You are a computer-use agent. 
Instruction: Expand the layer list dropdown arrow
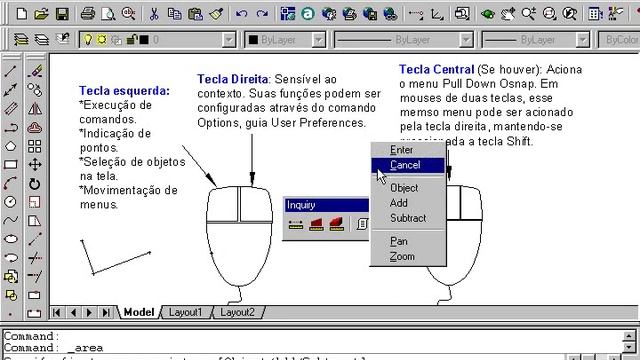coord(229,40)
